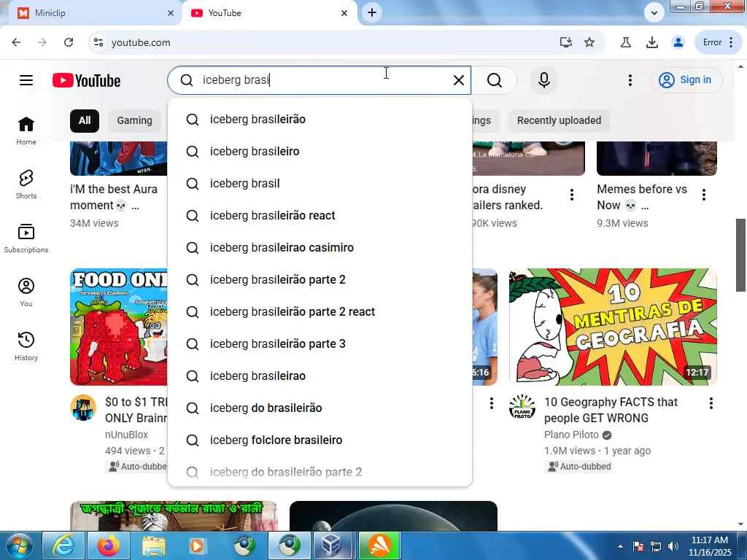
Task: Open options for Memes before vs Now
Action: click(704, 195)
